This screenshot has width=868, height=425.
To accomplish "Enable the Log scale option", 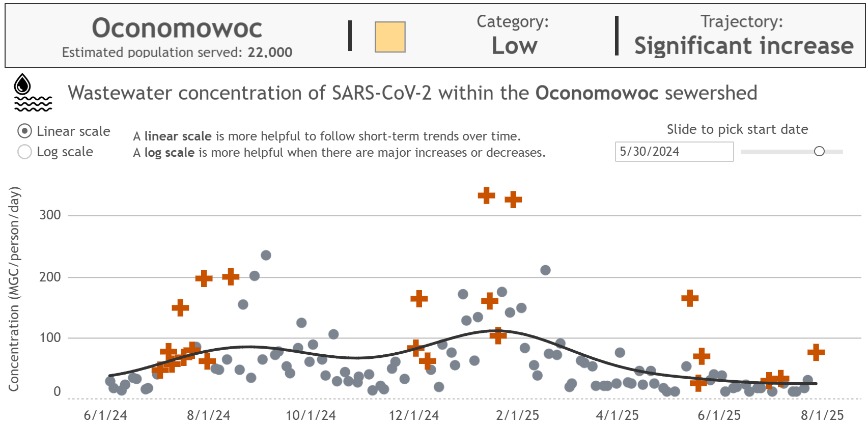I will (x=23, y=151).
